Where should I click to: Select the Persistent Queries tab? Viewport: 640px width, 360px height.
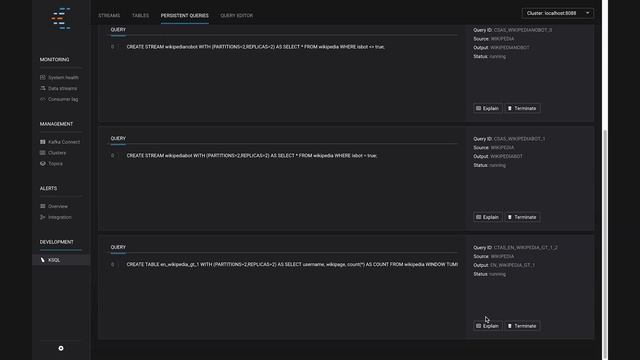(x=184, y=16)
